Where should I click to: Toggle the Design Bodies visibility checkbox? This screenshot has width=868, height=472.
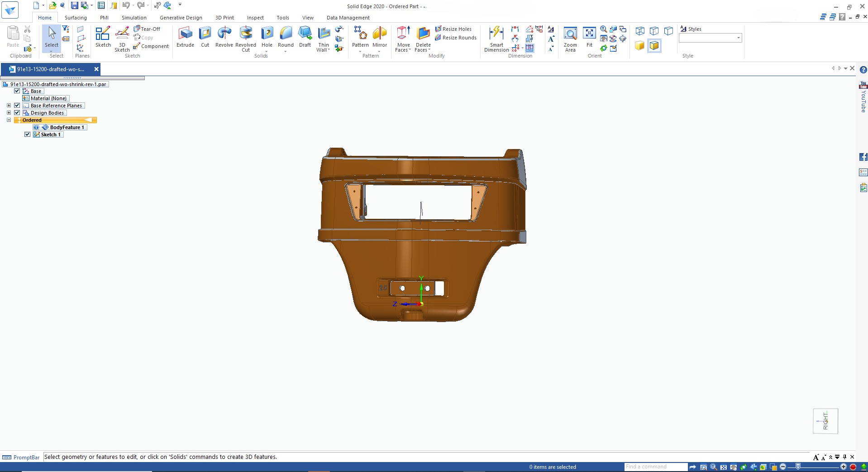[x=17, y=113]
